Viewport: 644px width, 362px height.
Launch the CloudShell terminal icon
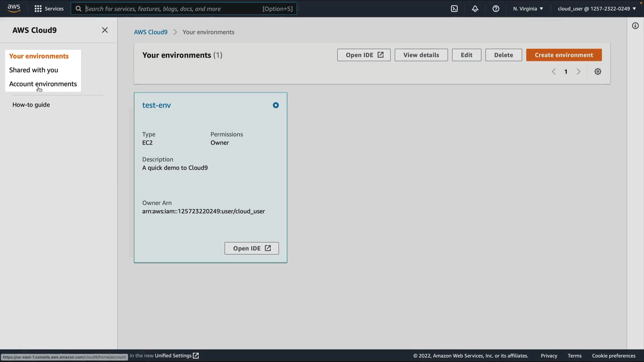click(x=454, y=9)
